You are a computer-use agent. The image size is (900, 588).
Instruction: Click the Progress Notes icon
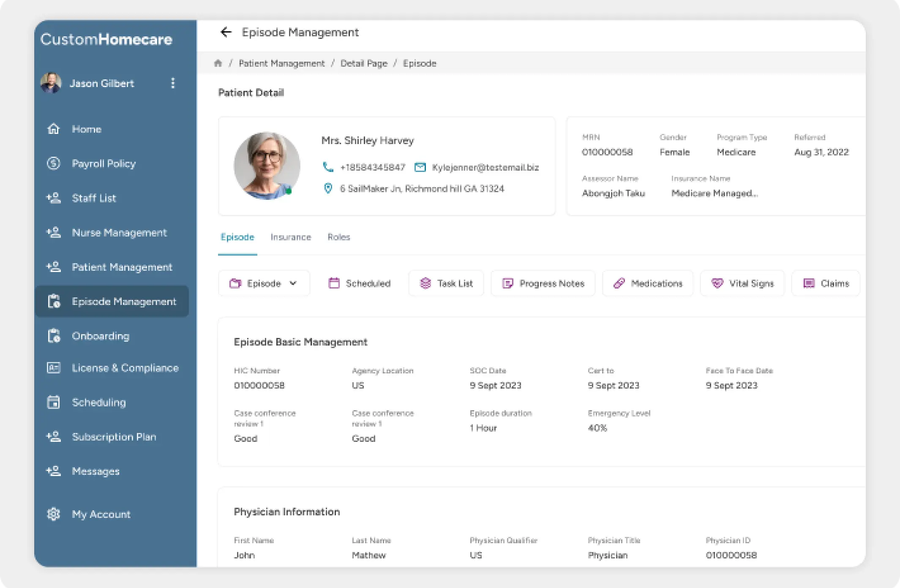(507, 283)
